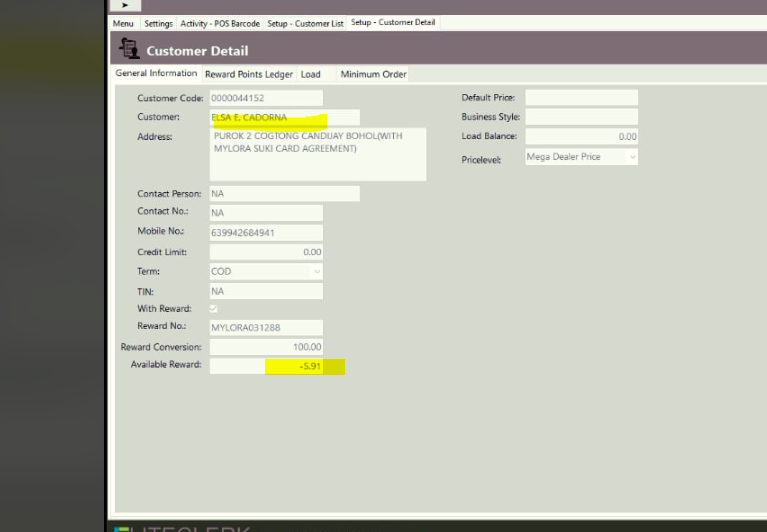The image size is (767, 532).
Task: Go to Activity - POS Barcode tab
Action: coord(219,23)
